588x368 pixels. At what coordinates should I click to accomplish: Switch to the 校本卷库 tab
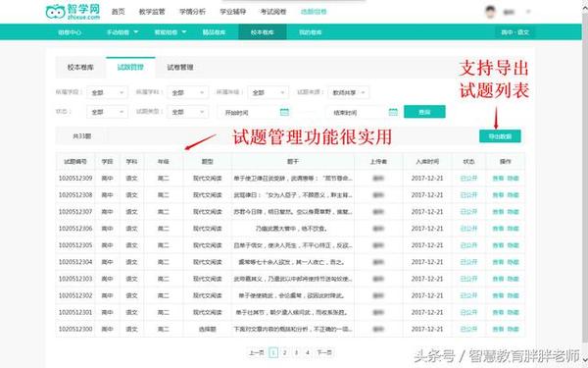click(x=80, y=67)
